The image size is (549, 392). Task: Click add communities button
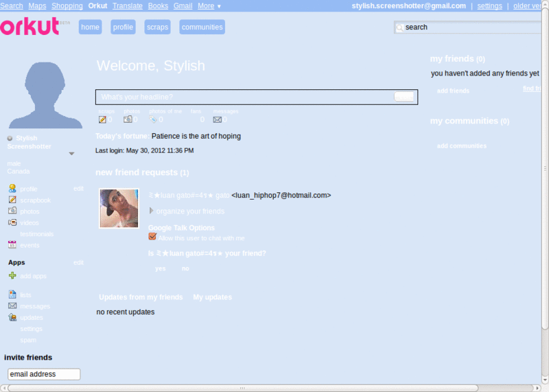461,146
